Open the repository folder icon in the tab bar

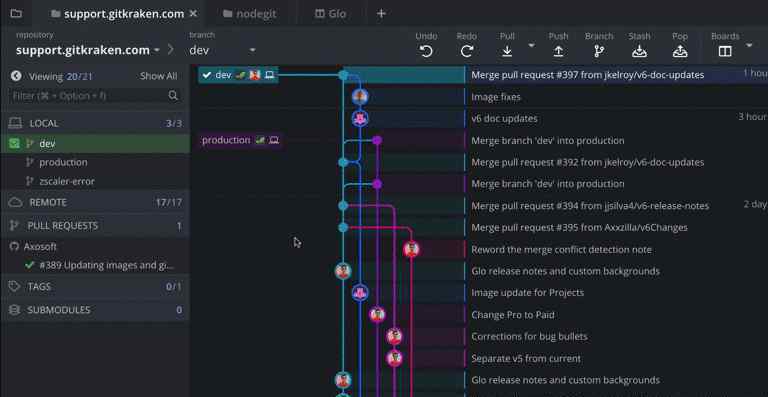click(x=16, y=14)
